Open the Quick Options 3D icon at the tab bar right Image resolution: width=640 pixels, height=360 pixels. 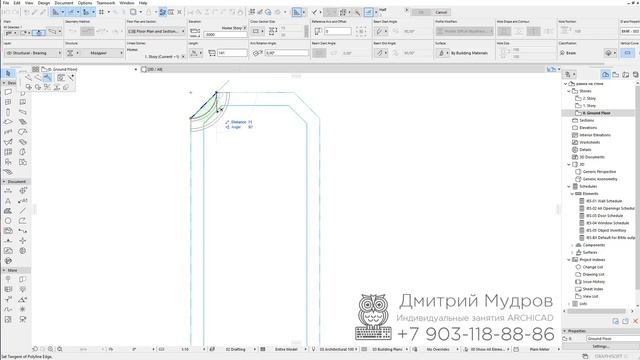coord(551,69)
